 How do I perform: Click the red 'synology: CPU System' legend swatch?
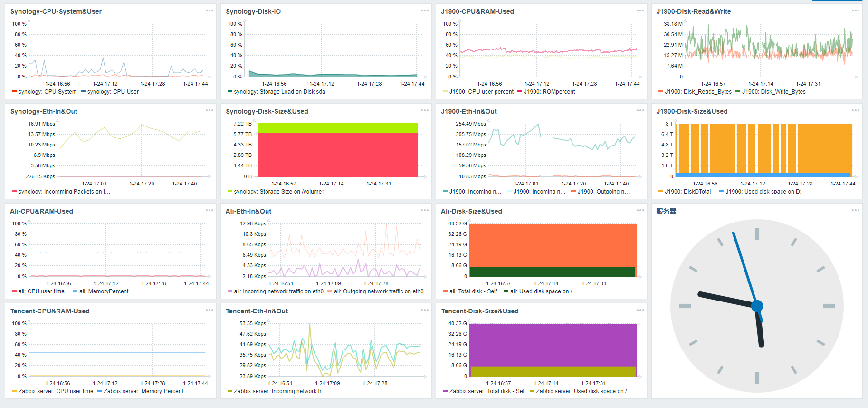[x=14, y=92]
